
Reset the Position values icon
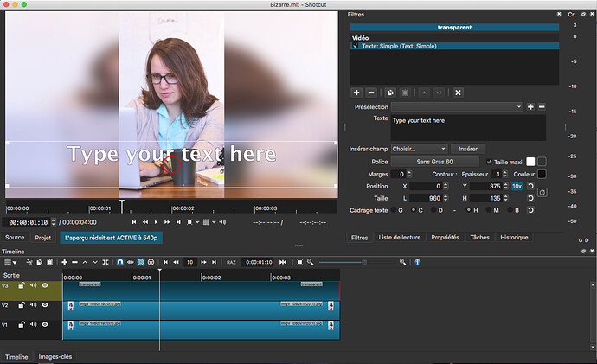(x=530, y=187)
